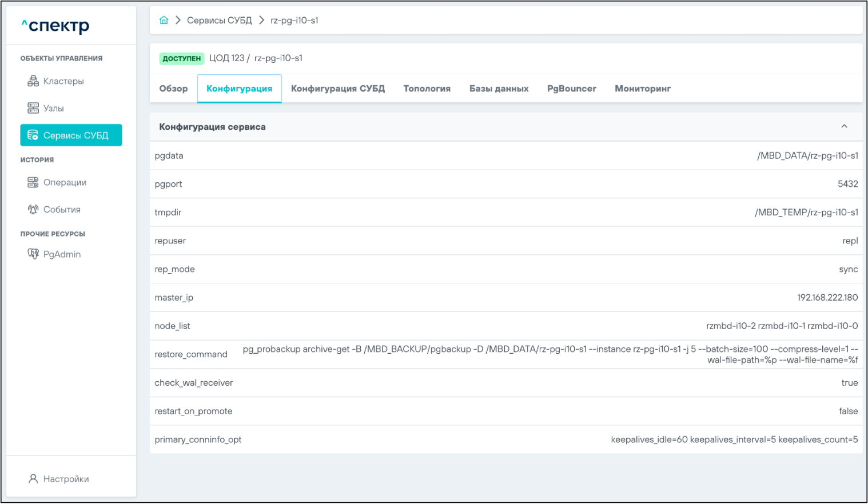Select the PgBouncer tab

point(571,89)
